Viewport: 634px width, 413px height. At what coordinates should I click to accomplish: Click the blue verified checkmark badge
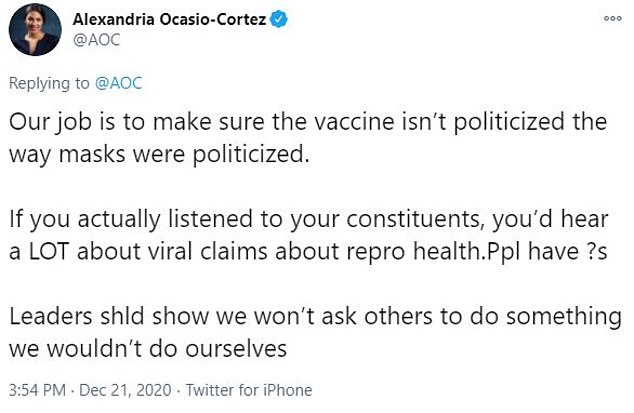tap(279, 19)
